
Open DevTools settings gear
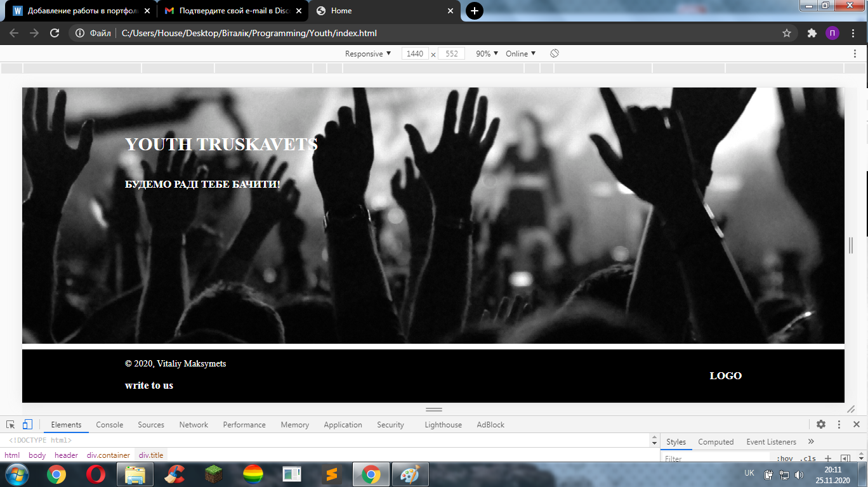821,425
